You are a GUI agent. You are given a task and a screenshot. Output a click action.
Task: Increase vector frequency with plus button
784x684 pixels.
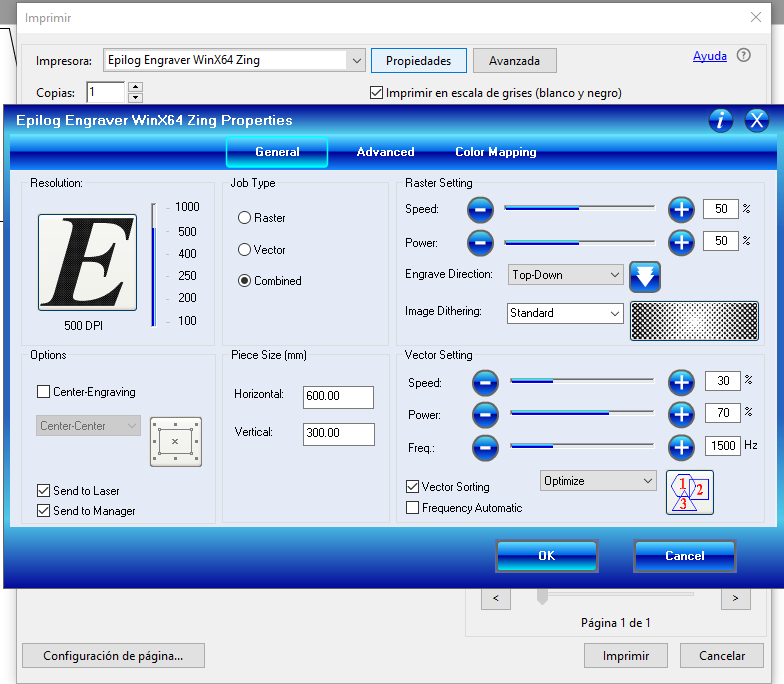pos(681,448)
